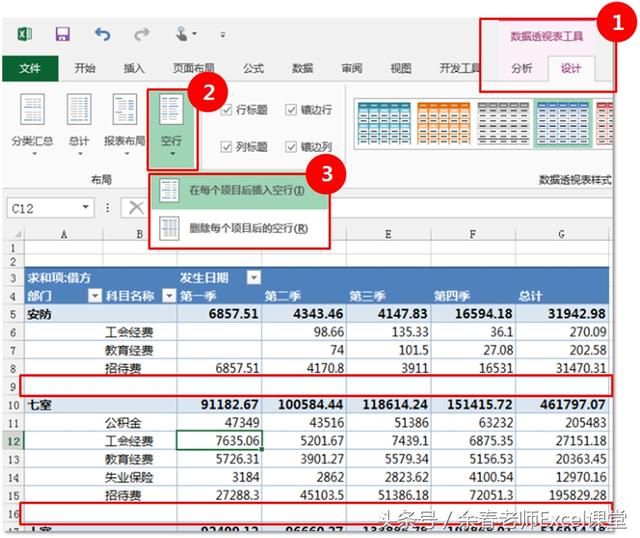
Task: Click the Excel application icon
Action: [x=24, y=34]
